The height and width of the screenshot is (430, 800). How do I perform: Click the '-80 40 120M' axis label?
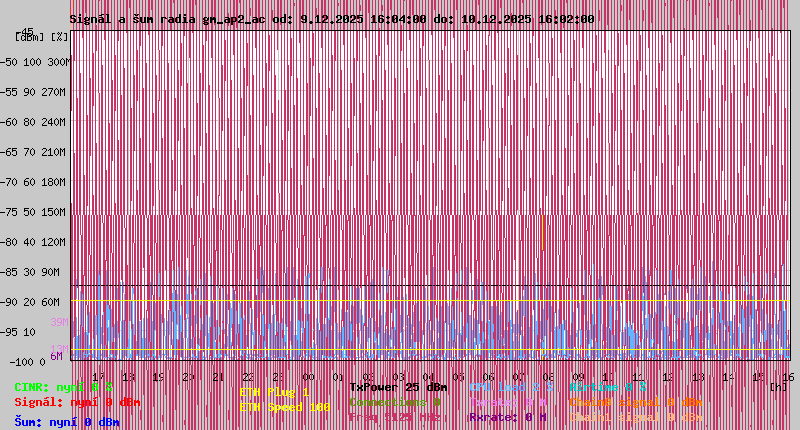click(x=34, y=242)
